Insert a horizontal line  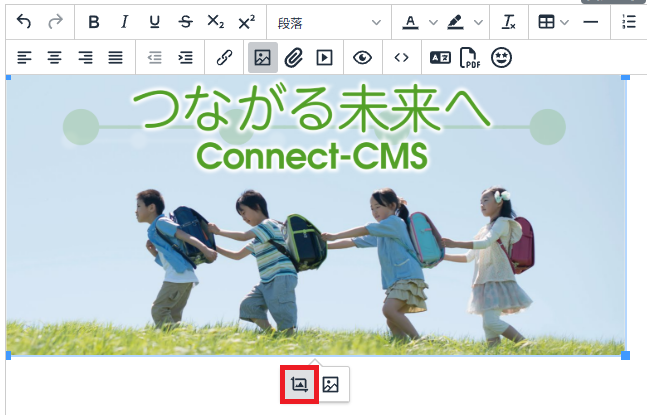pyautogui.click(x=590, y=22)
